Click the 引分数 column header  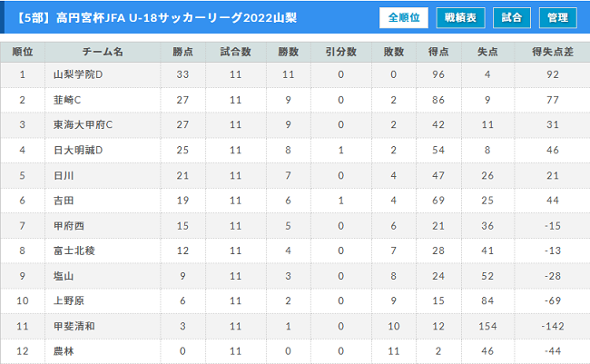tap(341, 52)
